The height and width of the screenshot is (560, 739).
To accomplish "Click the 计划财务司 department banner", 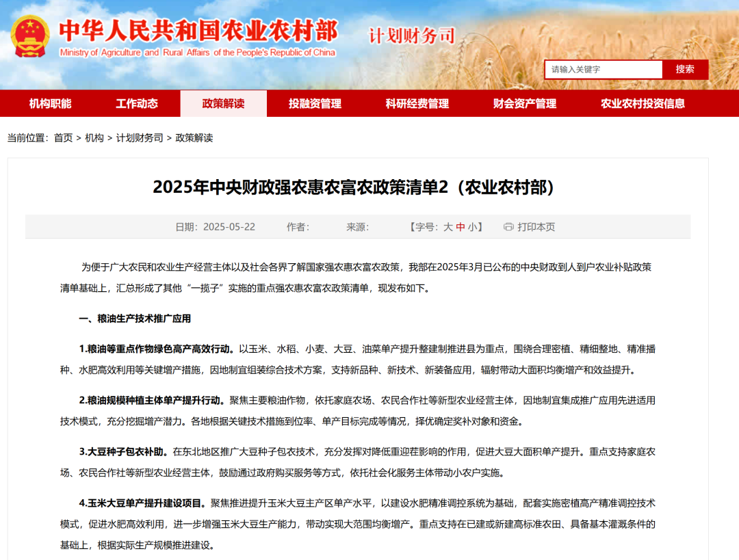I will (x=411, y=36).
